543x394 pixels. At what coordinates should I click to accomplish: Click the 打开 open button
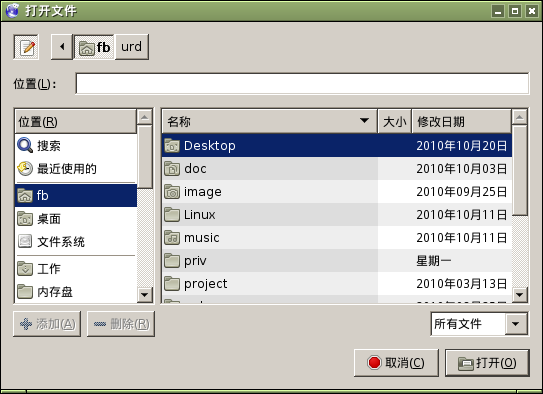click(x=487, y=363)
